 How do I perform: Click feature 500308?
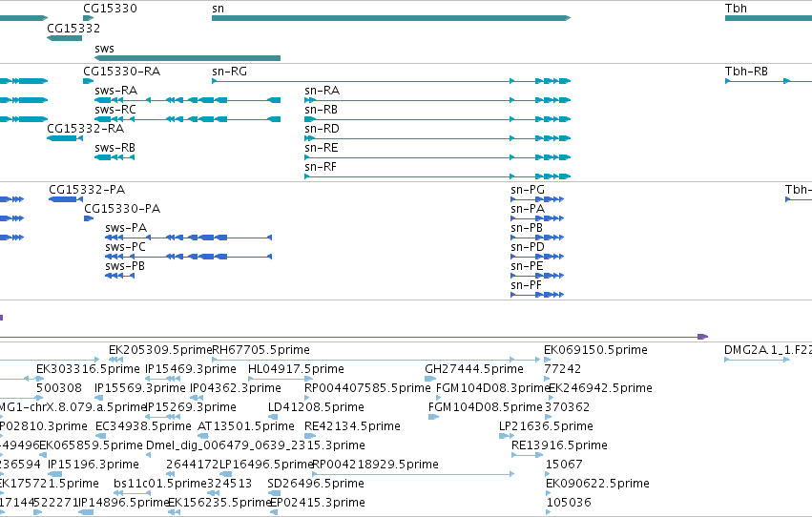coord(39,398)
